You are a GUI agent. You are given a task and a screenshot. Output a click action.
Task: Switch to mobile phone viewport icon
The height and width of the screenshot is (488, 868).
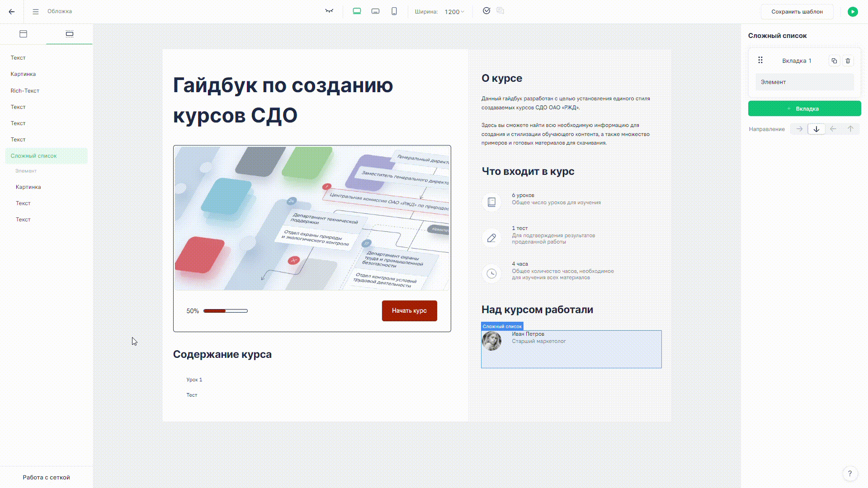coord(394,11)
